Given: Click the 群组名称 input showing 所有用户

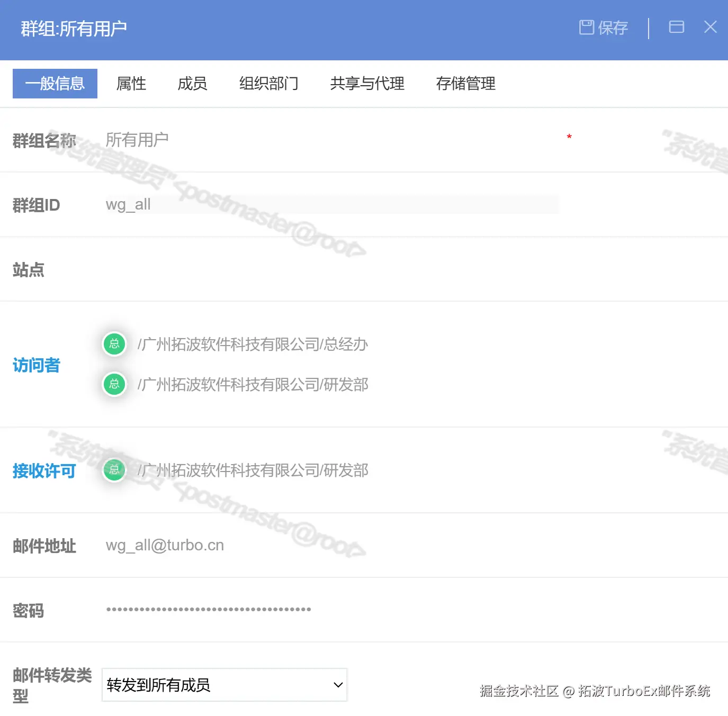Looking at the screenshot, I should [x=265, y=139].
